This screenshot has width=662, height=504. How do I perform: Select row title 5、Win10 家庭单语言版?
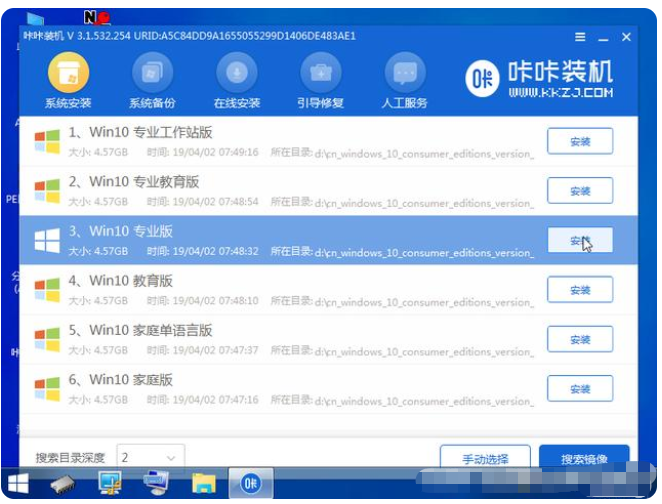140,330
